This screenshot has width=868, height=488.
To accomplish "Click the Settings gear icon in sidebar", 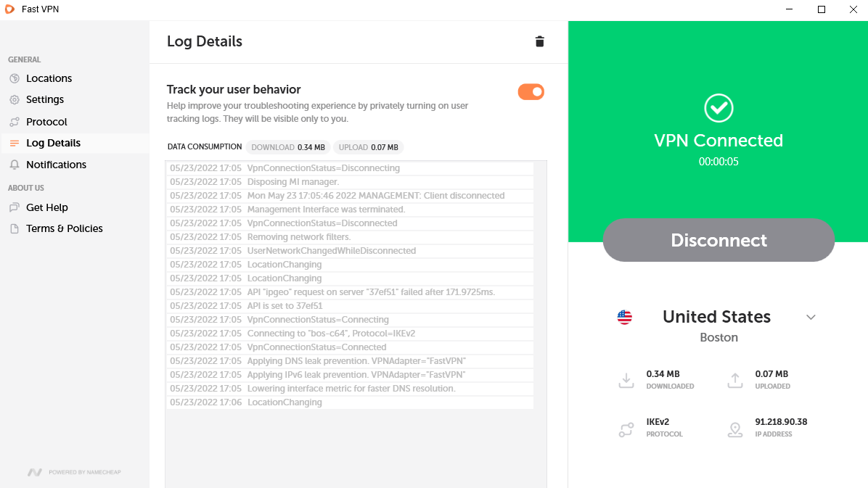I will (x=15, y=99).
